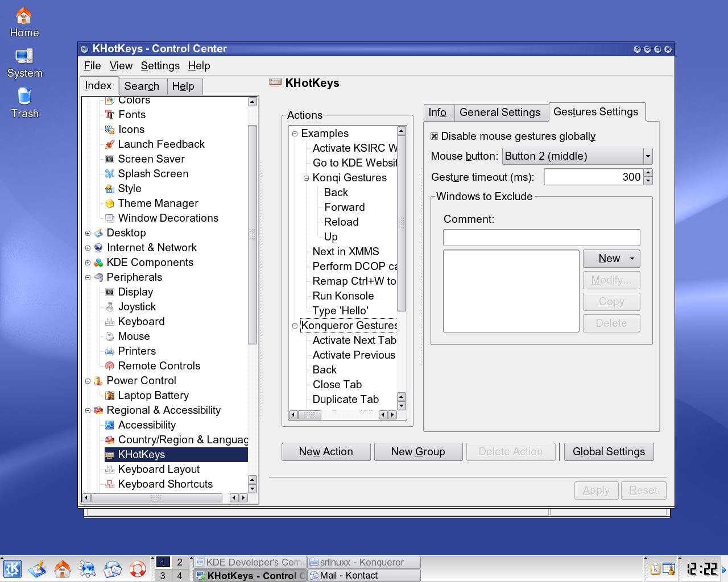
Task: Click the Screen Saver icon
Action: [110, 159]
